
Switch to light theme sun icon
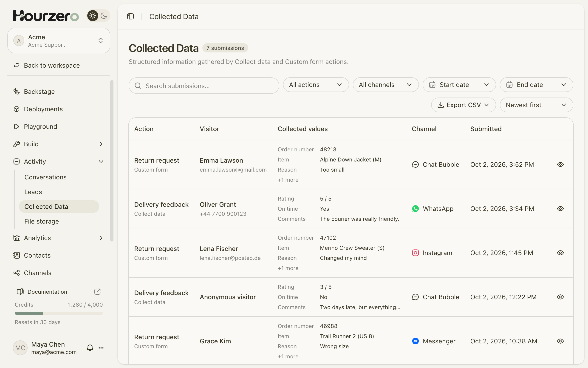(x=93, y=16)
